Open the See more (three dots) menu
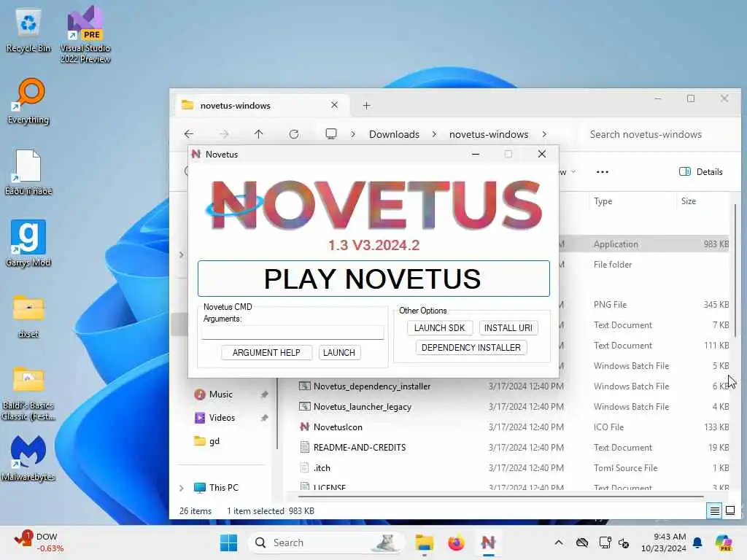Screen dimensions: 747x560 pos(602,172)
